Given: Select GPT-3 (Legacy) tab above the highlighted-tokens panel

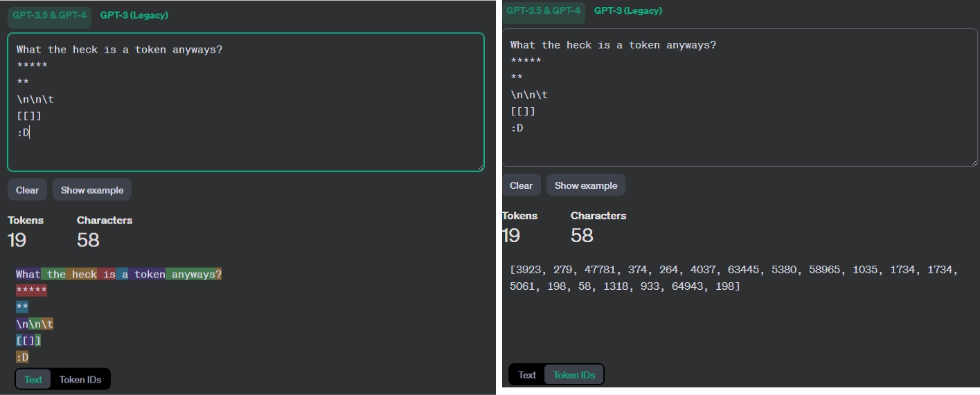Looking at the screenshot, I should (134, 15).
